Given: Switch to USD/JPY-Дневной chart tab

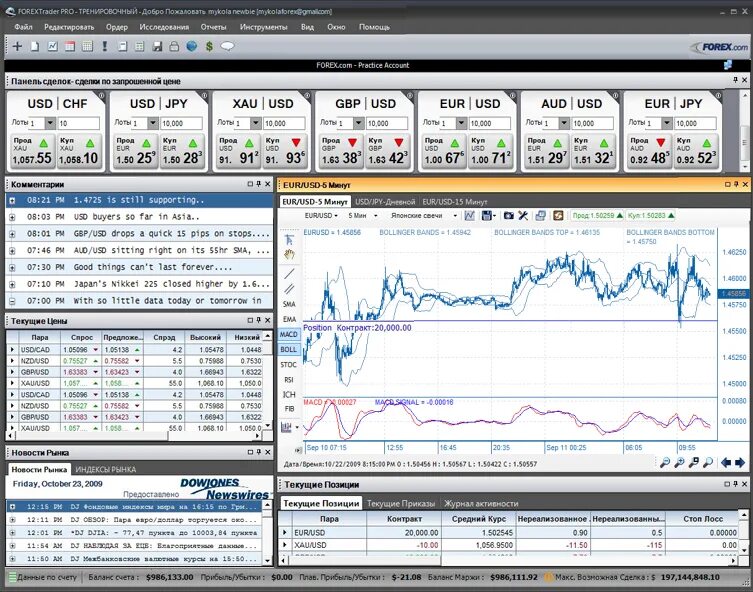Looking at the screenshot, I should (x=385, y=202).
